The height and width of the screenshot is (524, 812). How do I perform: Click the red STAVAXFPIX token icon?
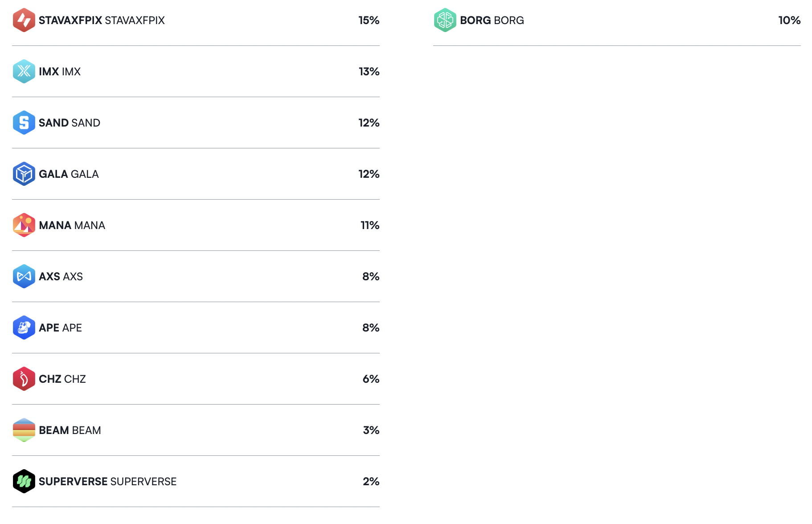coord(24,20)
